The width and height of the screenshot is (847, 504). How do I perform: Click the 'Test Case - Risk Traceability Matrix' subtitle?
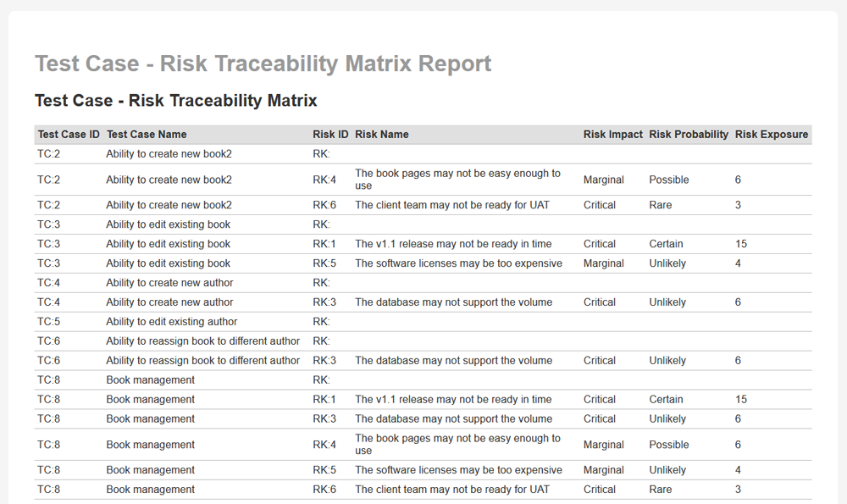175,101
